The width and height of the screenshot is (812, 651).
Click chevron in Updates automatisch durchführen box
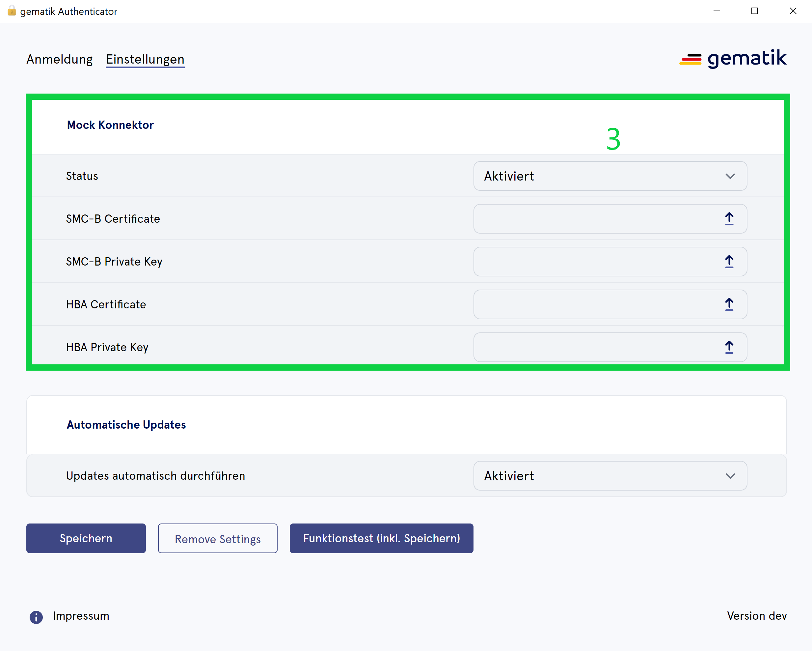(x=730, y=476)
